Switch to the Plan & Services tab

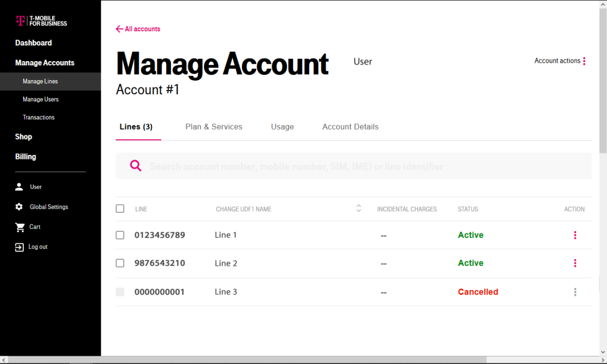point(213,126)
